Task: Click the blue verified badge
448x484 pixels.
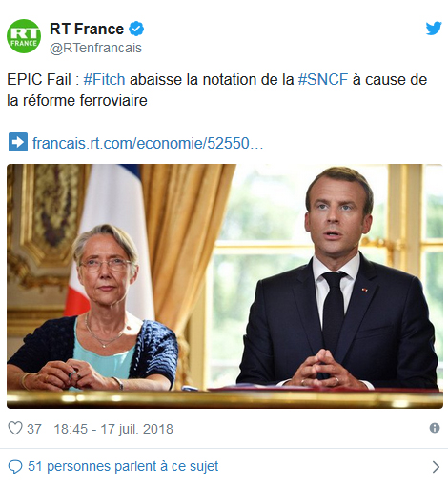Action: click(136, 29)
